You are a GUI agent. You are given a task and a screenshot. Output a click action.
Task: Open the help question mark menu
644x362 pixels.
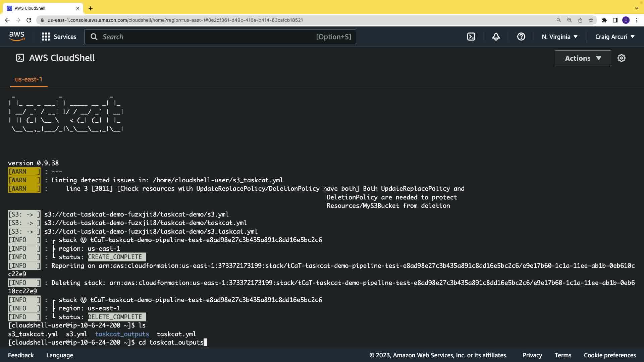[x=521, y=37]
